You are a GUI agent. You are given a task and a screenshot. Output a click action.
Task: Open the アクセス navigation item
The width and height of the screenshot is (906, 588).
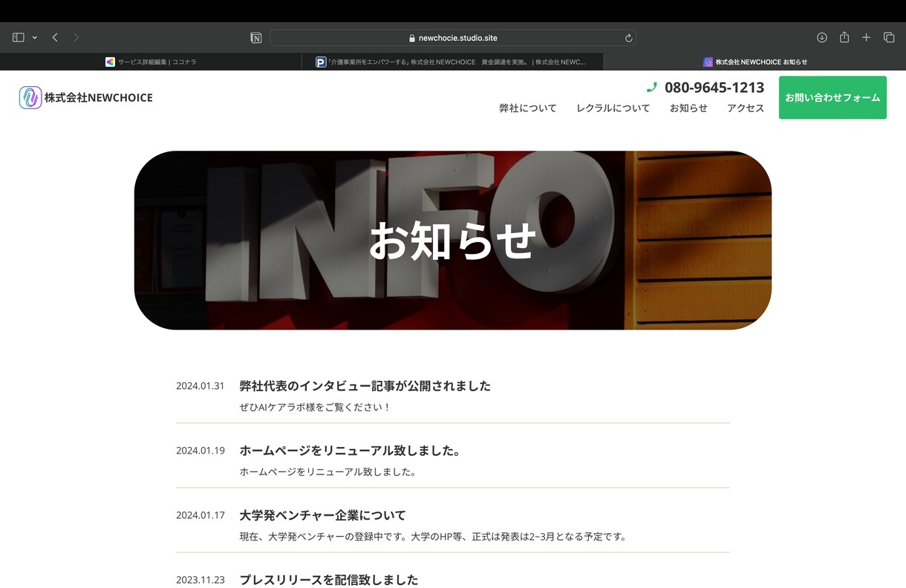[x=746, y=108]
